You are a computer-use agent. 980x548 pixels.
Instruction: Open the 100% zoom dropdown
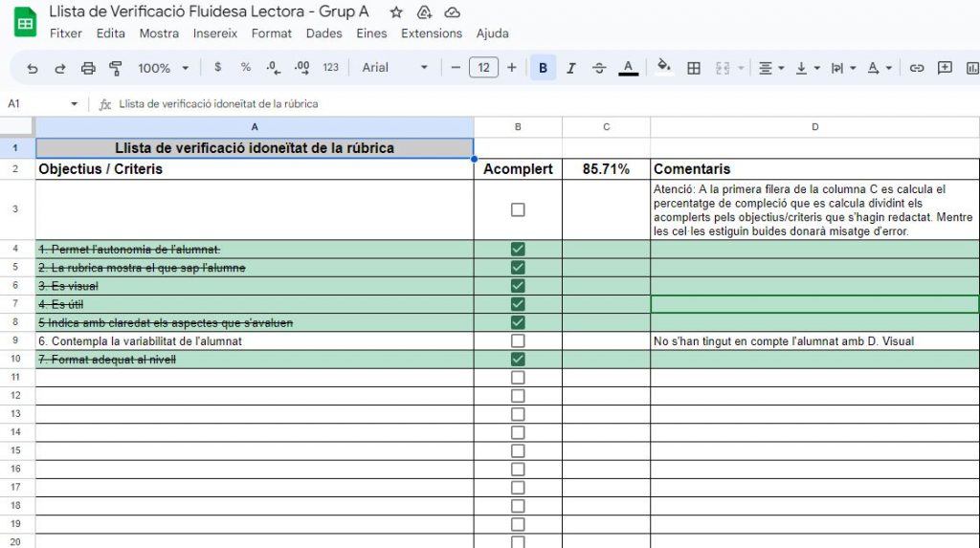pyautogui.click(x=163, y=68)
